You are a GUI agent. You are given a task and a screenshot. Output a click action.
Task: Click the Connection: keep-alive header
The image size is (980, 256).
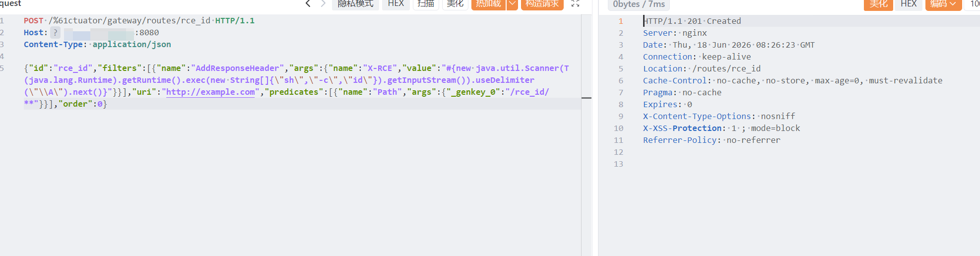click(697, 57)
